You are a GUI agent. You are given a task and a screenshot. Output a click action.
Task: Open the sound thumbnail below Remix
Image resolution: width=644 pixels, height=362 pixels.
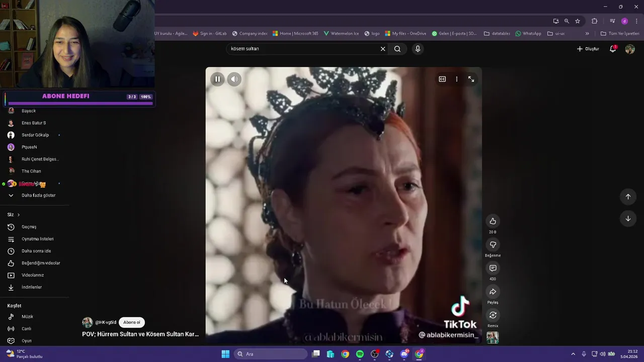pyautogui.click(x=493, y=337)
